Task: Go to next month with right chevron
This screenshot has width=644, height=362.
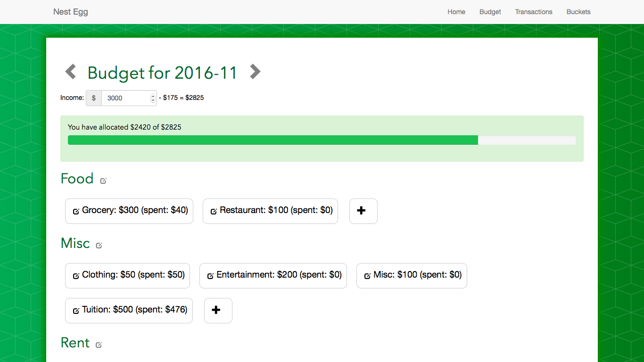Action: (255, 72)
